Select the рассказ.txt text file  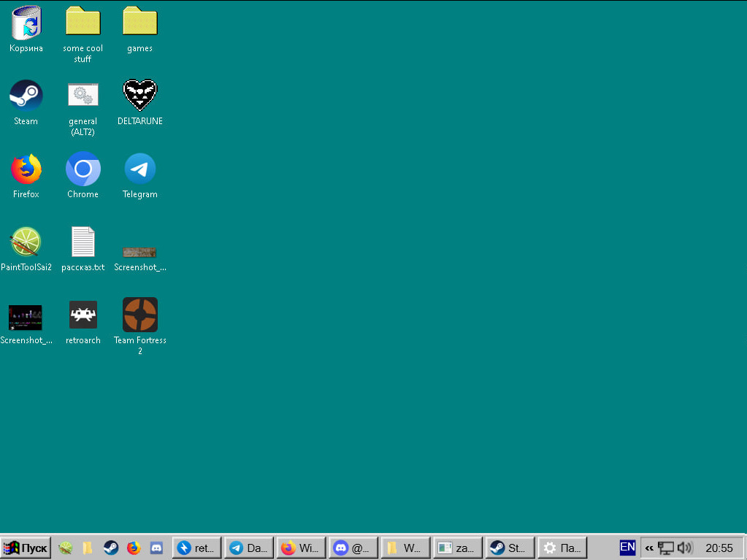(83, 242)
